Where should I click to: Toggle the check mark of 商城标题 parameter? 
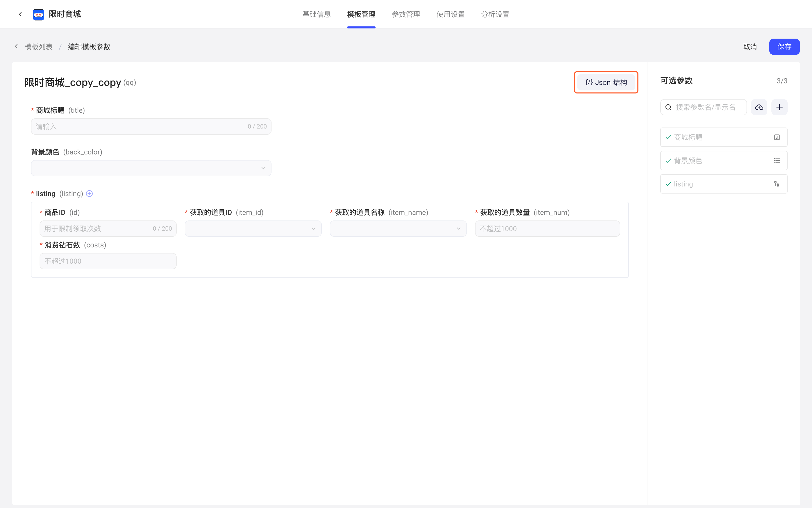click(x=668, y=137)
